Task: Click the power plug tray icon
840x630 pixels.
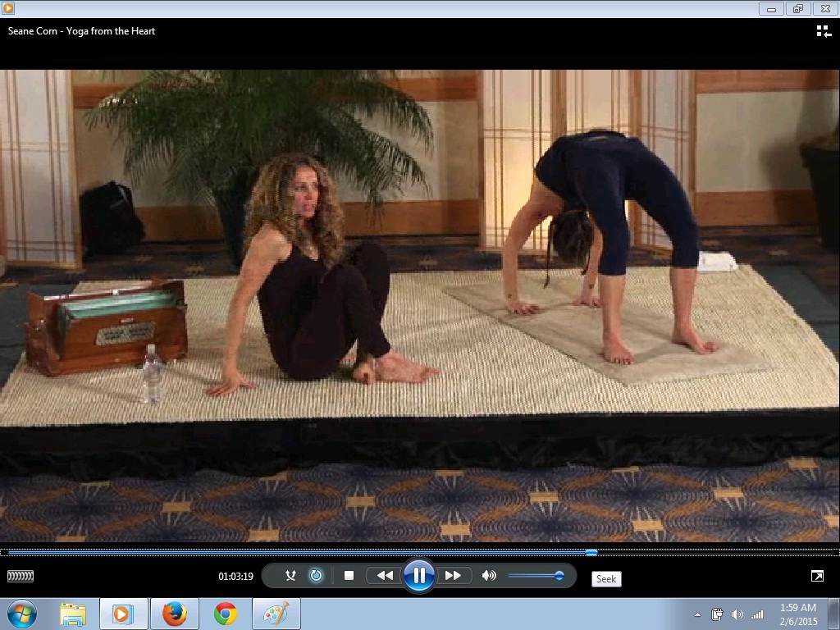Action: 717,614
